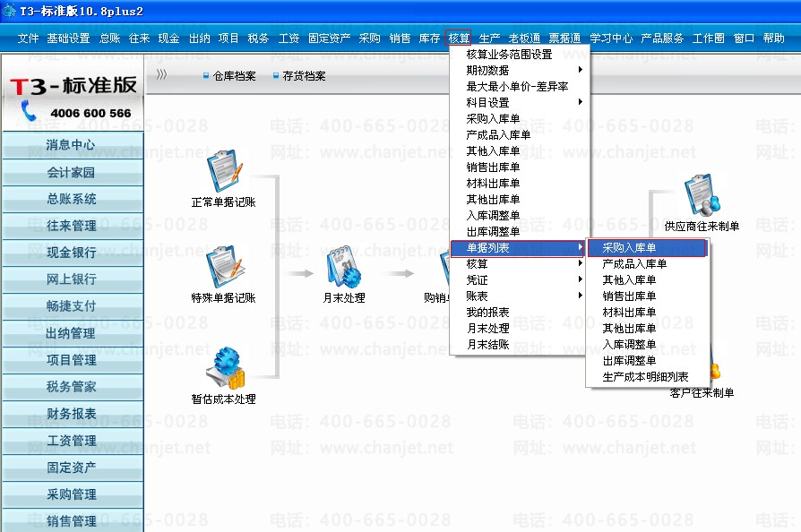Expand the 单据列表 submenu

coord(518,248)
